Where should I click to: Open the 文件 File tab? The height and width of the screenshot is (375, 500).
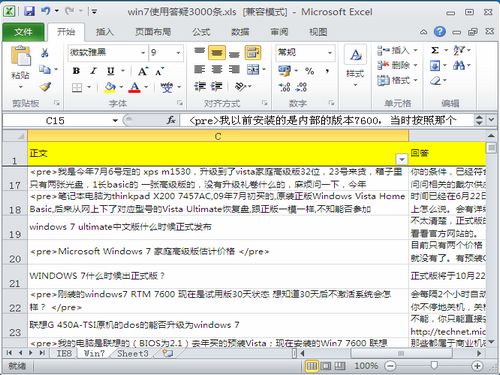23,32
